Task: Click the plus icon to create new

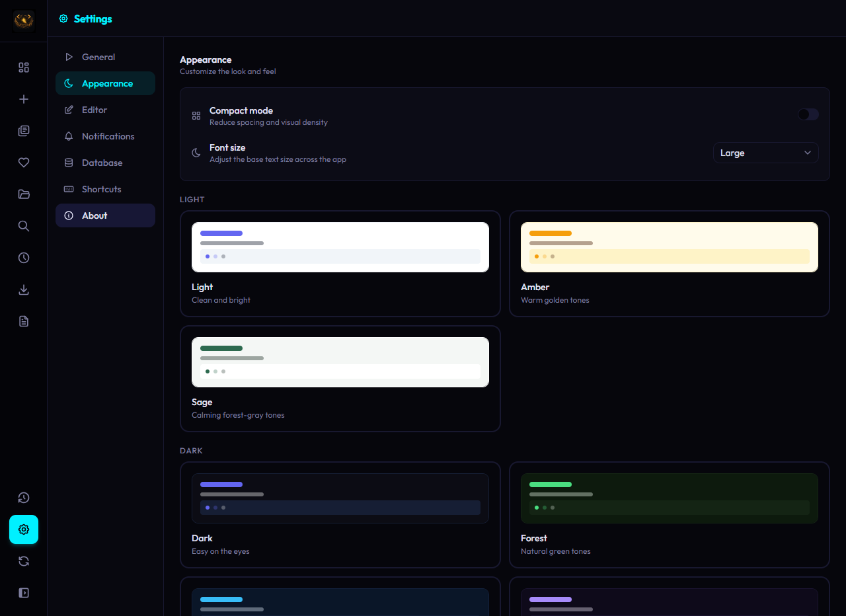Action: pos(24,99)
